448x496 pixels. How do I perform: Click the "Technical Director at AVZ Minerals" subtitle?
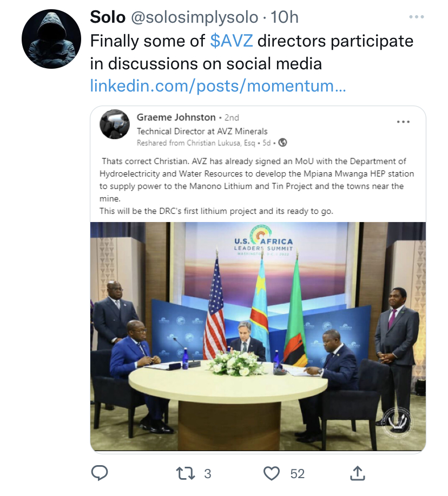[202, 131]
